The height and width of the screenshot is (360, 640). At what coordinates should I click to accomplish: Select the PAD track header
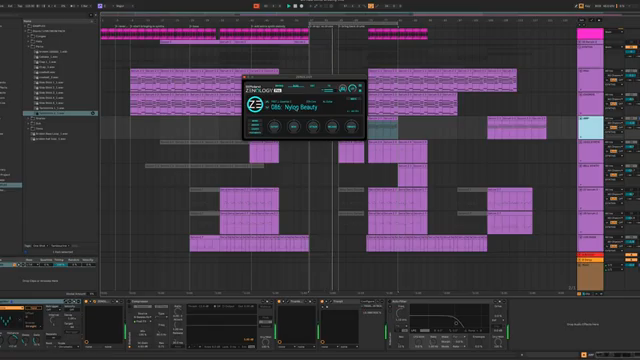[x=590, y=80]
